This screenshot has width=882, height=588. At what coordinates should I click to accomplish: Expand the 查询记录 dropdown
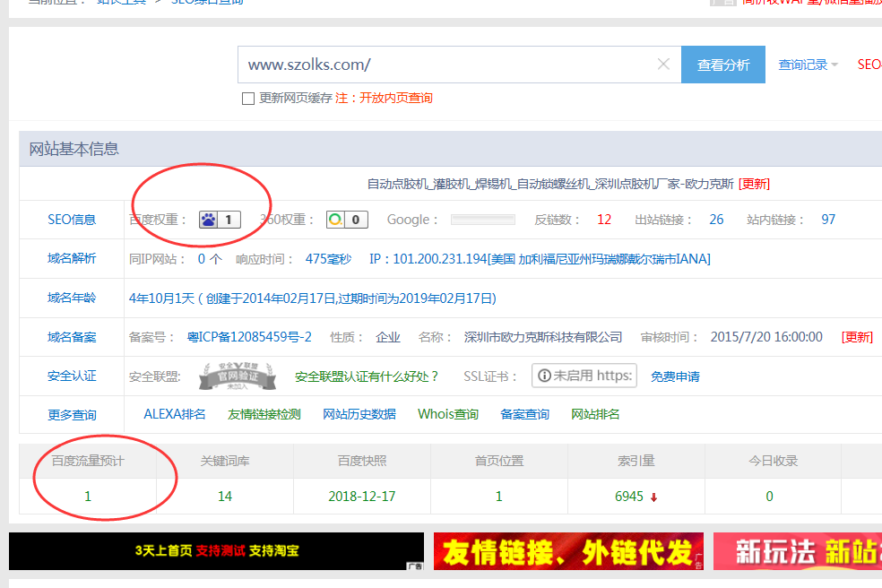click(x=808, y=65)
